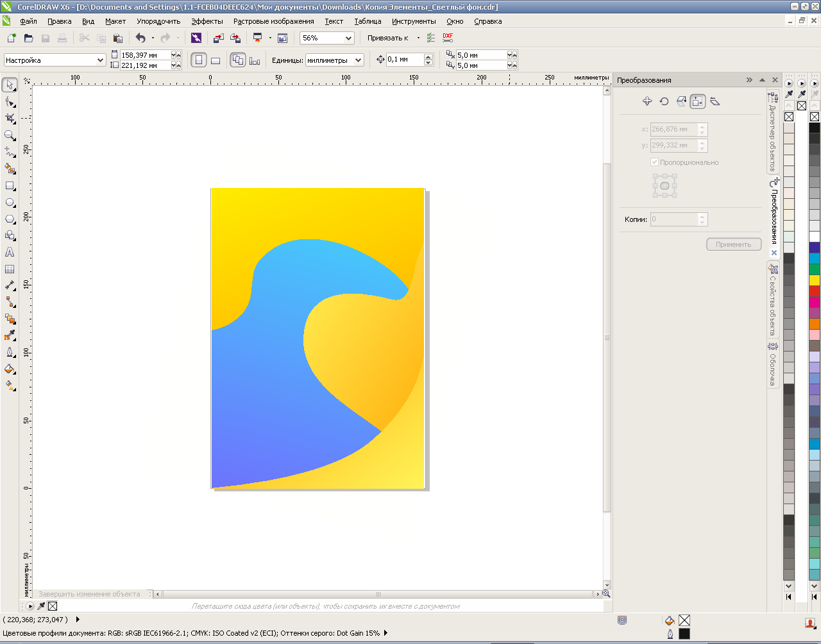Open the Настройка page size dropdown
821x644 pixels.
pos(100,60)
